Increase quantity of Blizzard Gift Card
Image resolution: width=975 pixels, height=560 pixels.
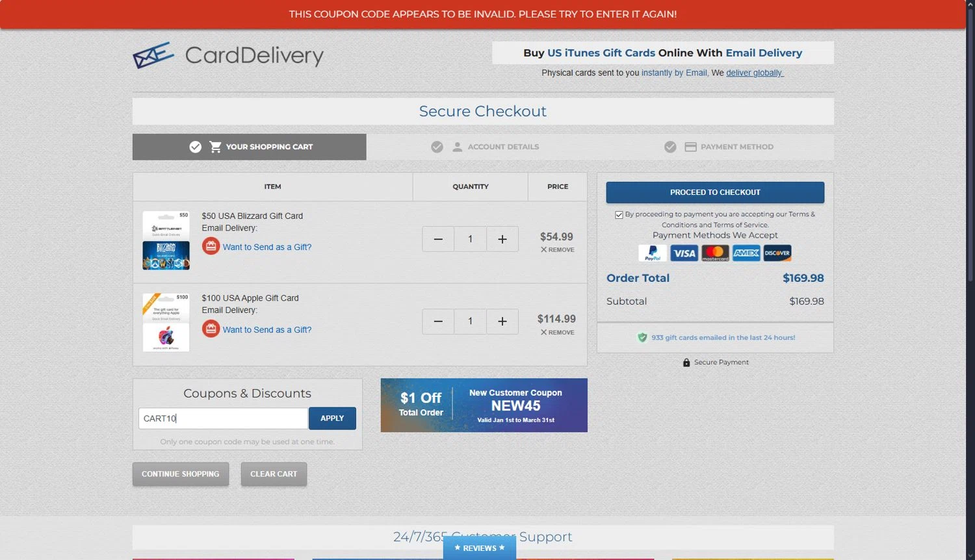point(502,239)
